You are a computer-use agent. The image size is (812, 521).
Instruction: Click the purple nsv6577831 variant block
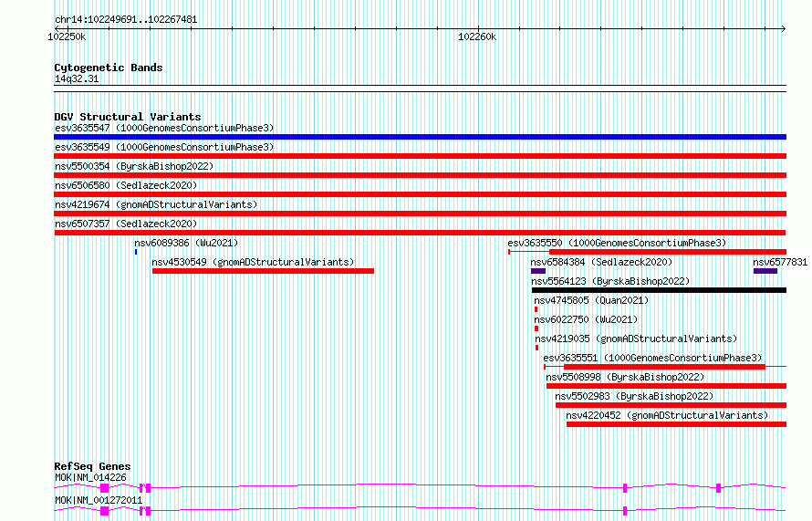765,271
